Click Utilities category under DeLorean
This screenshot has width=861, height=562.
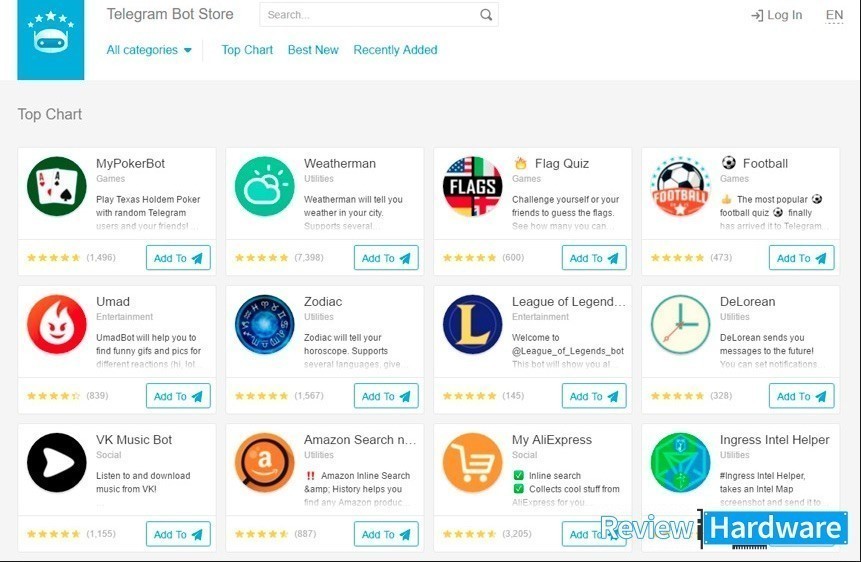(x=734, y=316)
